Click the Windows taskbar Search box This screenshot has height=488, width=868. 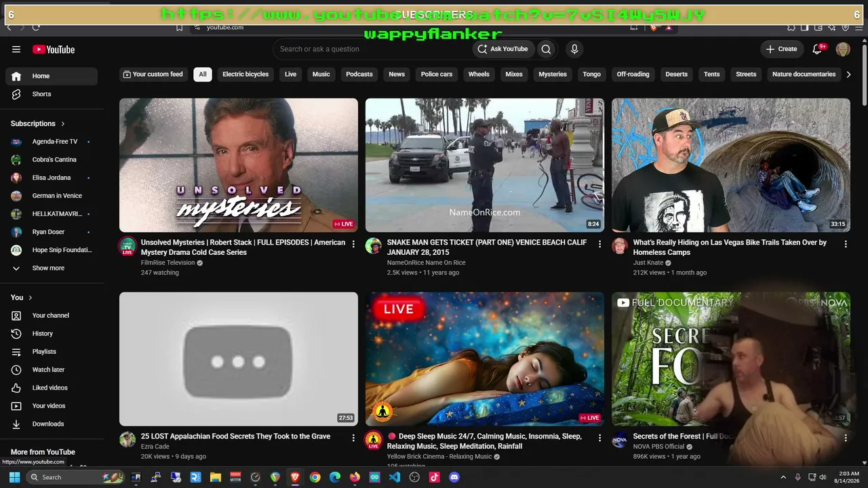point(75,477)
